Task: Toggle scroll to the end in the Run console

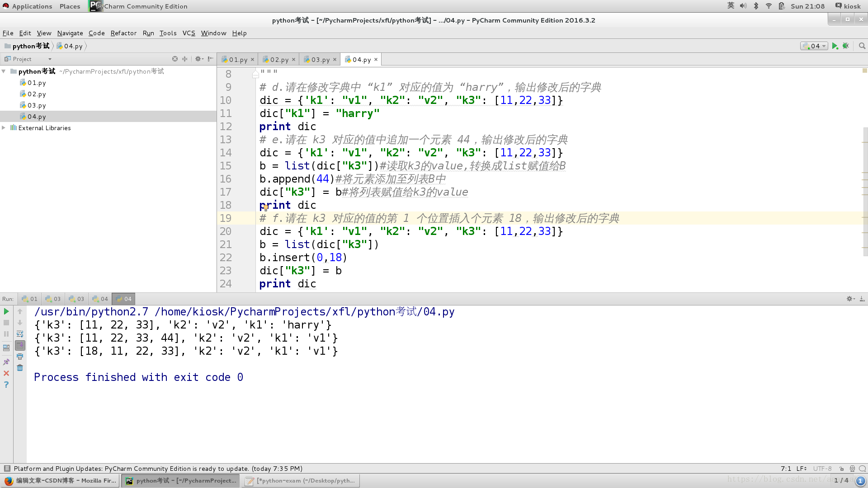Action: point(20,345)
